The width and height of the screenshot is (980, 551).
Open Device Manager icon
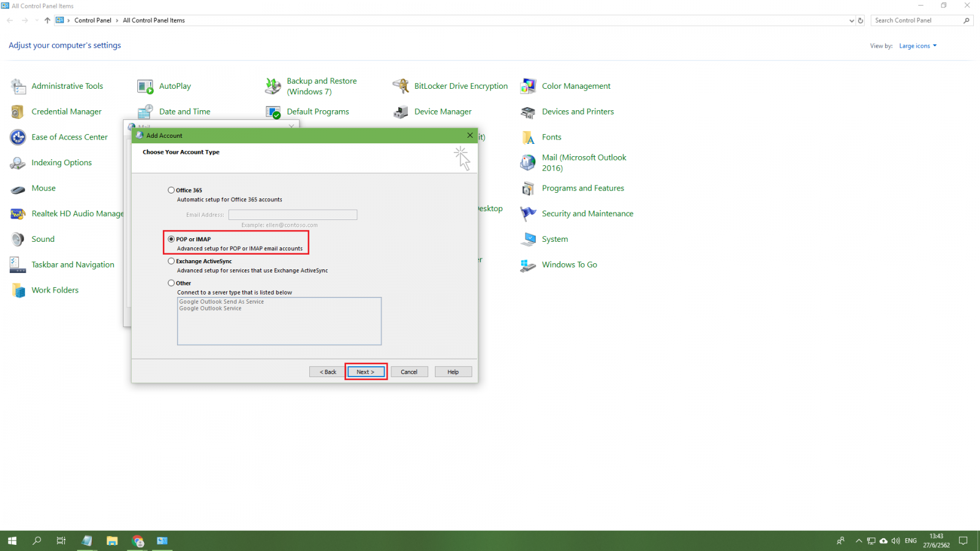click(401, 112)
